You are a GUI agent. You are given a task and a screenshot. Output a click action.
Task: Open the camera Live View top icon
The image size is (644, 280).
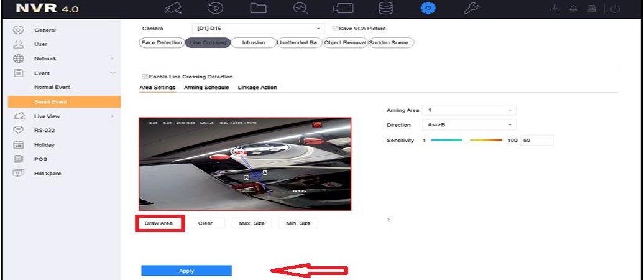(x=172, y=9)
